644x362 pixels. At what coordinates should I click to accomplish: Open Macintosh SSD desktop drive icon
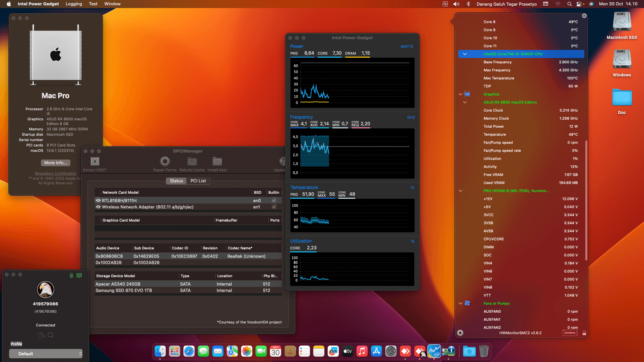[622, 22]
